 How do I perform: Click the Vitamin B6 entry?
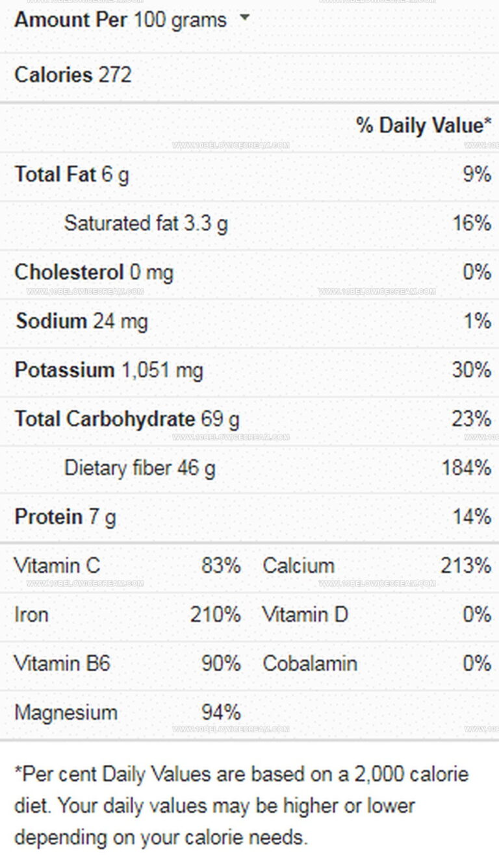click(x=127, y=663)
